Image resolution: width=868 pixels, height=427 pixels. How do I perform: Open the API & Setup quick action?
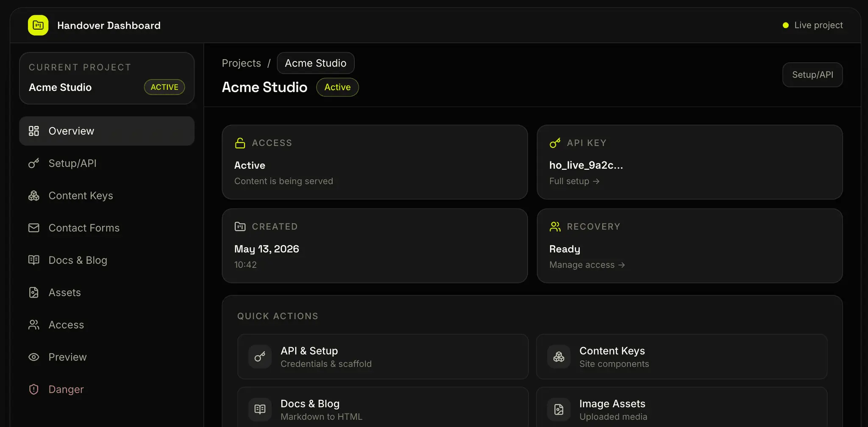pos(383,357)
